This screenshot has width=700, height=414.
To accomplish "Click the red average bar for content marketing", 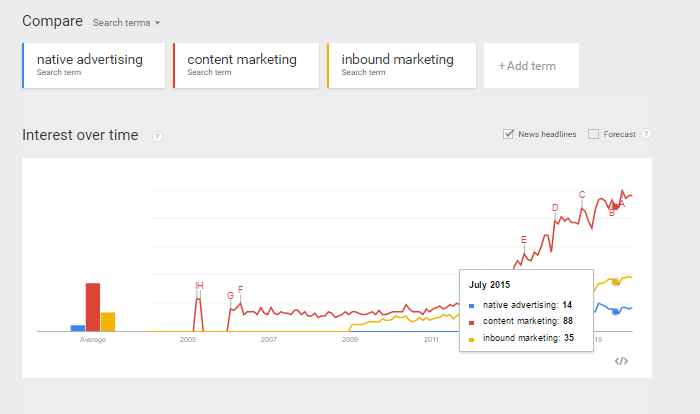I will coord(93,306).
